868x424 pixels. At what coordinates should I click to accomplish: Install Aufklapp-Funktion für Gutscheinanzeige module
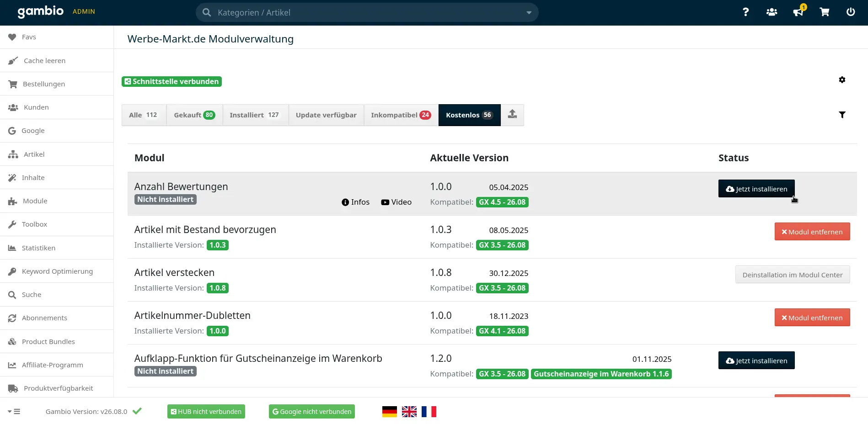(x=756, y=360)
